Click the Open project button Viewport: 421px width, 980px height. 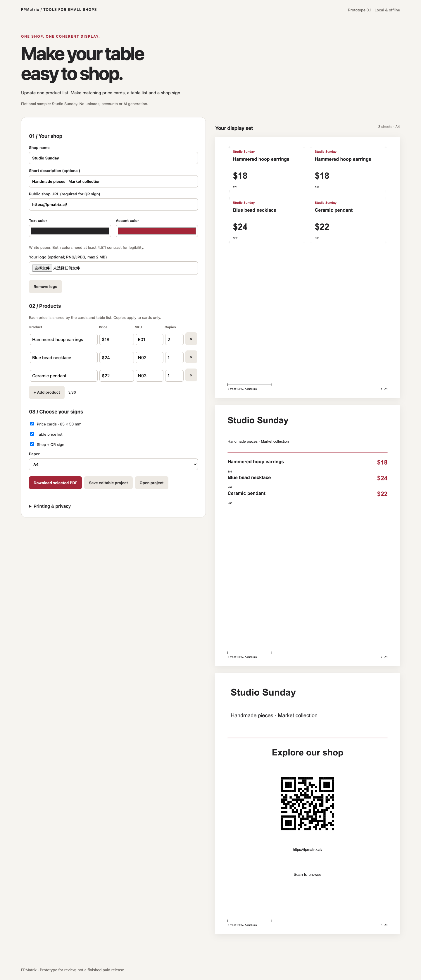pos(151,483)
